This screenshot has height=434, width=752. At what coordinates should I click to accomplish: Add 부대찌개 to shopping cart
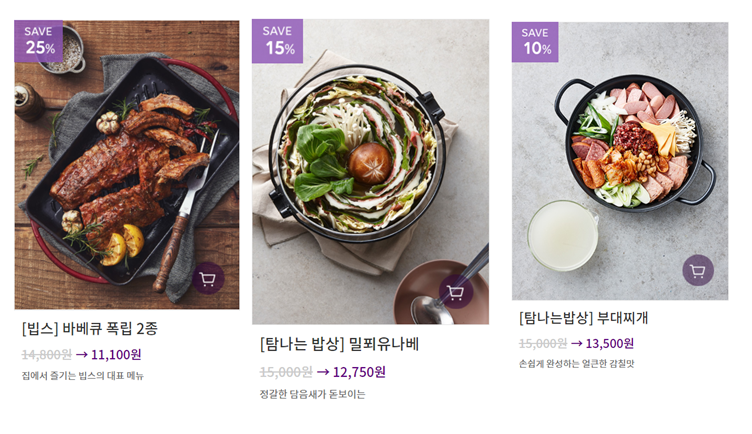coord(698,271)
